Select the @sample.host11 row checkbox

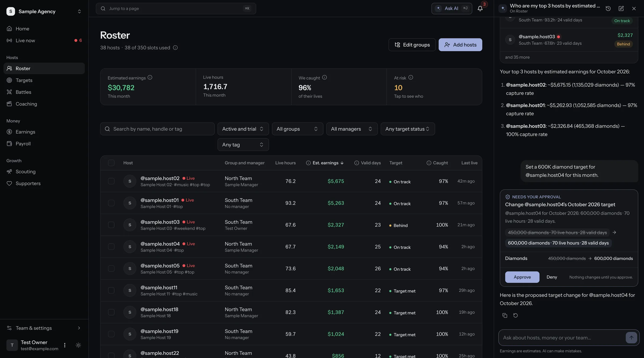click(x=111, y=290)
